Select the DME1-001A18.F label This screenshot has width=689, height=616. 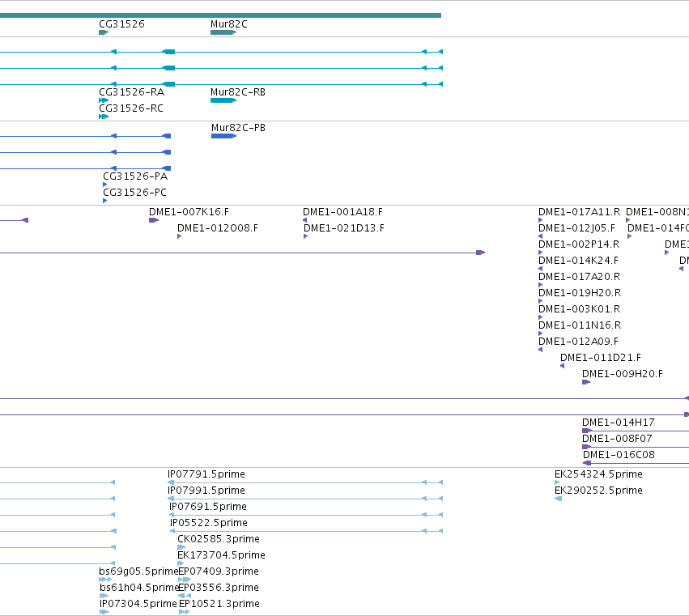(x=342, y=212)
